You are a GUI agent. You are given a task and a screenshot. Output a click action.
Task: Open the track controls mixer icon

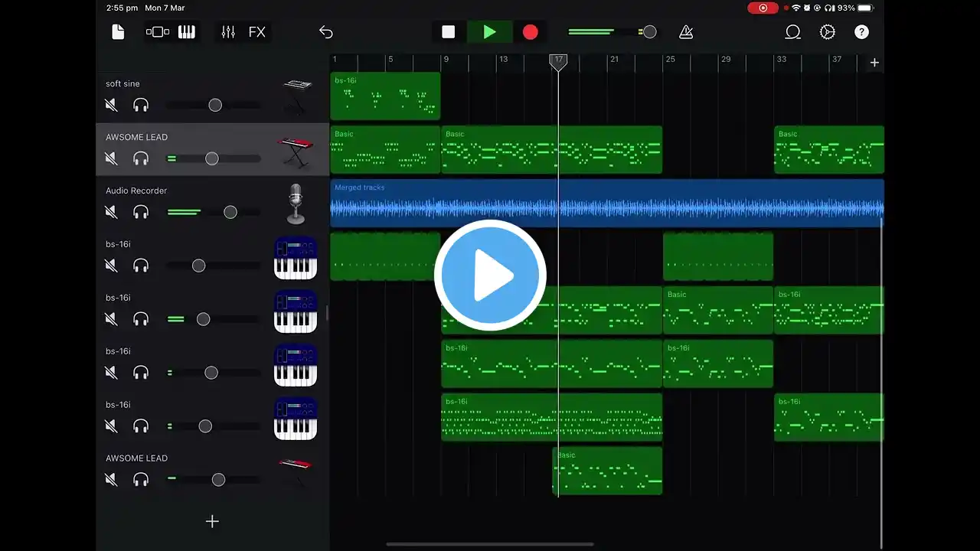coord(228,32)
